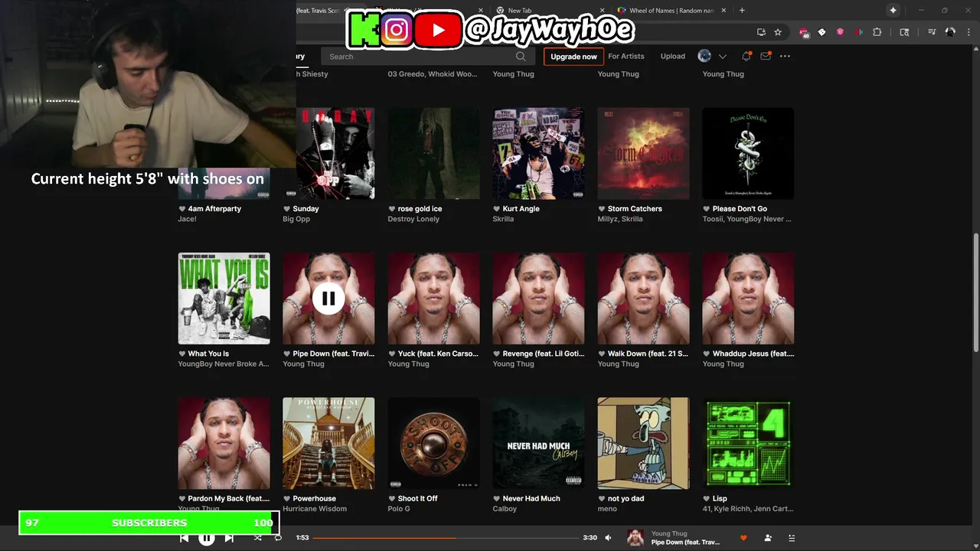Screen dimensions: 980x551
Task: Like the track Never Had Much
Action: [497, 498]
